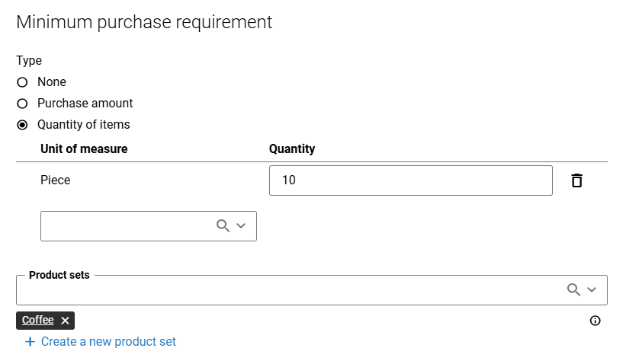626x364 pixels.
Task: Open the Coffee product set link
Action: [38, 320]
